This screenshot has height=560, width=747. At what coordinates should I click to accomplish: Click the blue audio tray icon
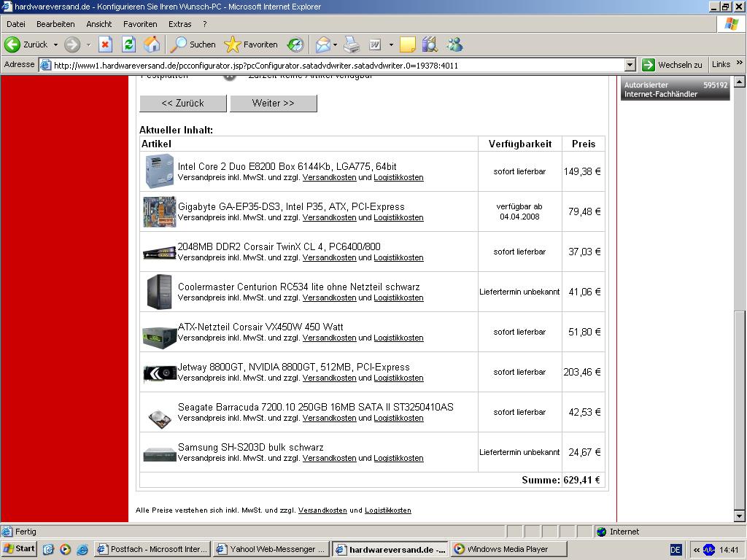coord(709,550)
